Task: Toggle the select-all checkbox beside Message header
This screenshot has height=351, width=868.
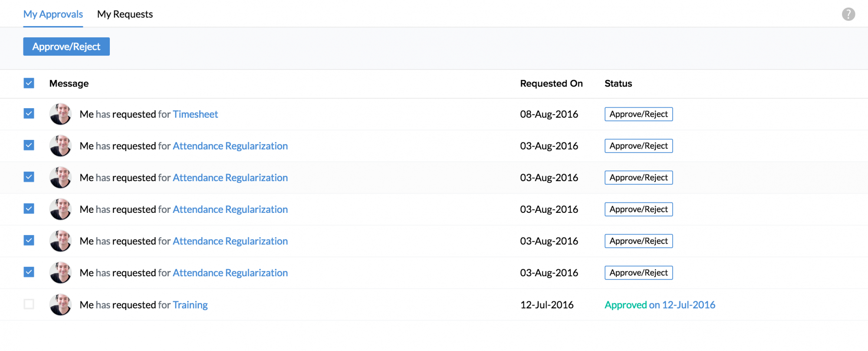Action: pos(29,83)
